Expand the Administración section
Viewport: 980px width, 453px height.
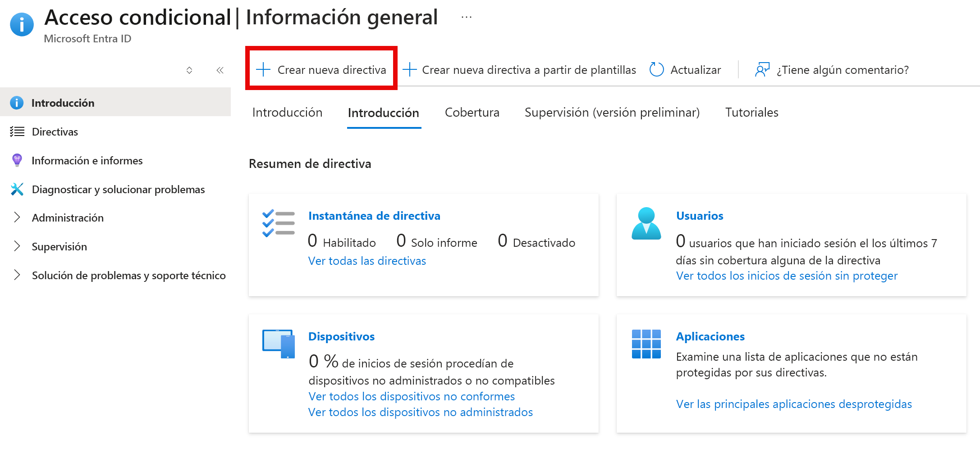click(x=17, y=217)
